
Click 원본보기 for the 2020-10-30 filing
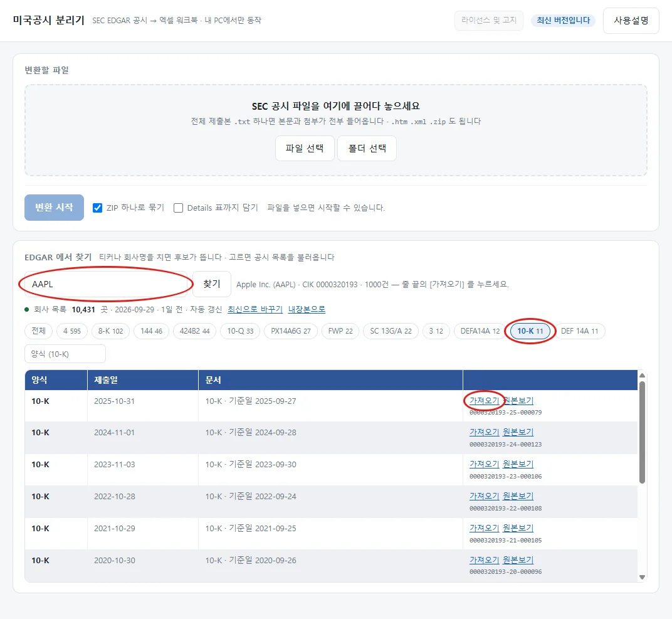(x=518, y=560)
